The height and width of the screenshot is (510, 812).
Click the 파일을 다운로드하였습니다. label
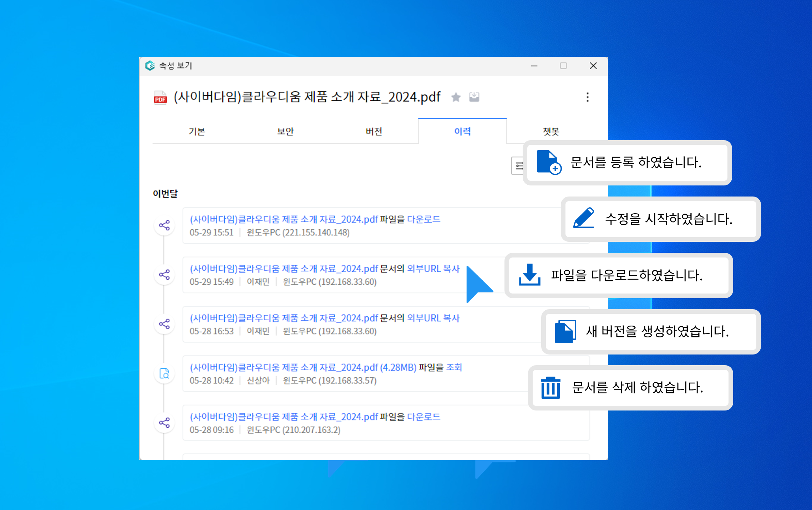(627, 275)
